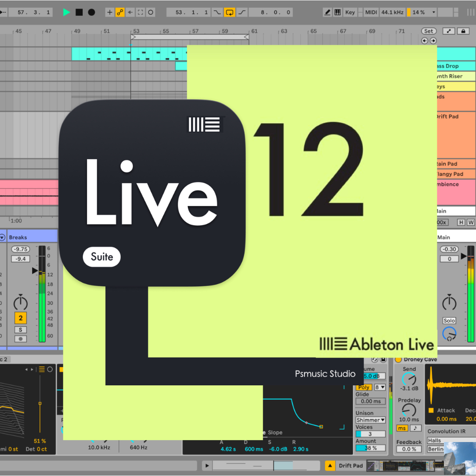This screenshot has height=476, width=476.
Task: Enable the computer MIDI keyboard icon
Action: [337, 12]
